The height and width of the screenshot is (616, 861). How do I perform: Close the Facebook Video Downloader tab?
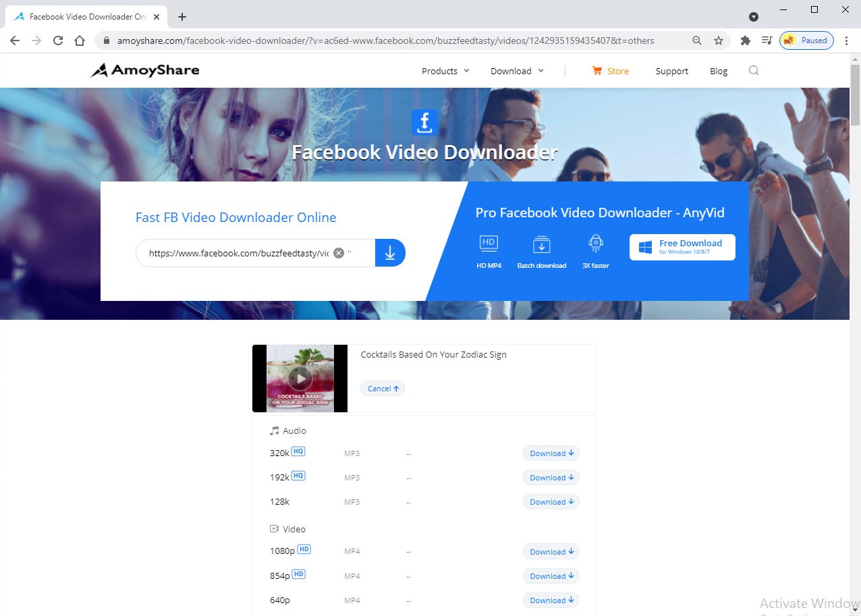click(x=157, y=16)
